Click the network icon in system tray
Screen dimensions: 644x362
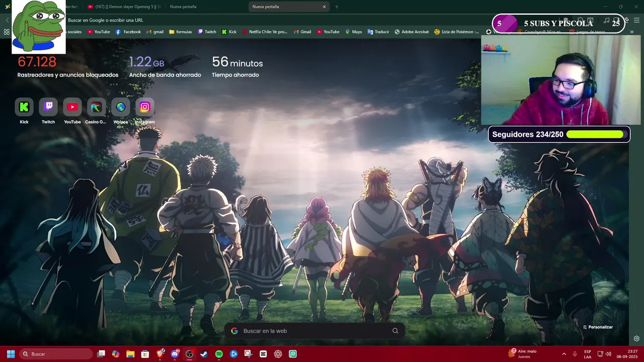(x=600, y=354)
